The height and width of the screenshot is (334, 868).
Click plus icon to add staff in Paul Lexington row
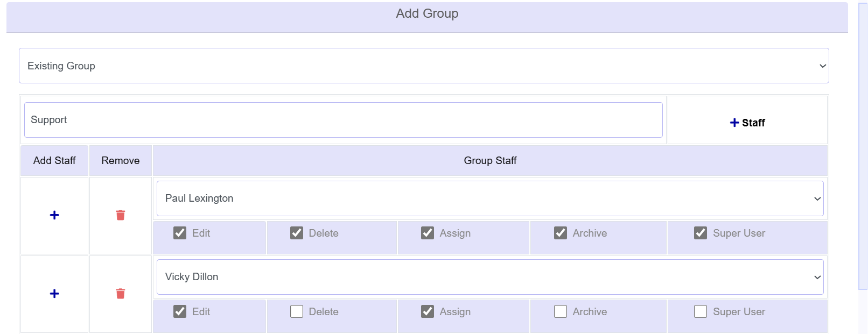click(x=54, y=215)
